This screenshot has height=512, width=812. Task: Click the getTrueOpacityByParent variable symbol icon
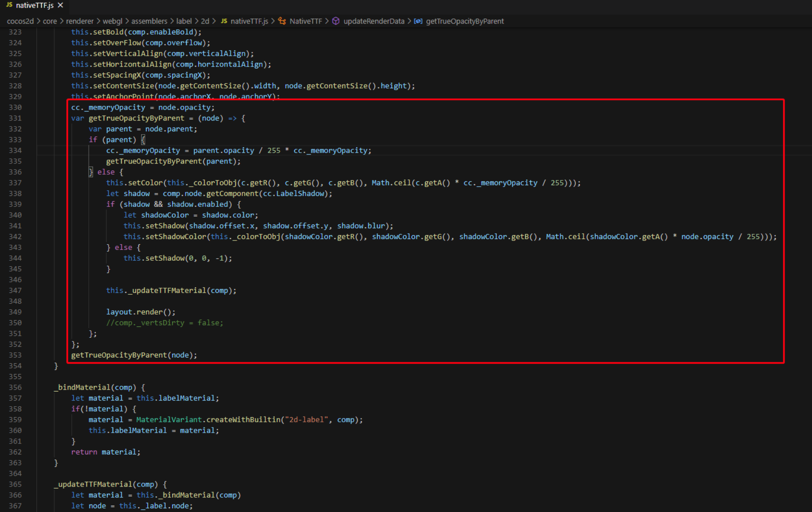[x=418, y=21]
